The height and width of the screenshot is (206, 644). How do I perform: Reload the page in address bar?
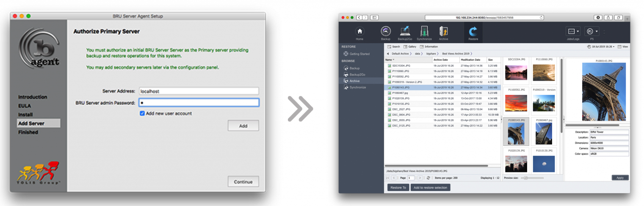click(541, 17)
